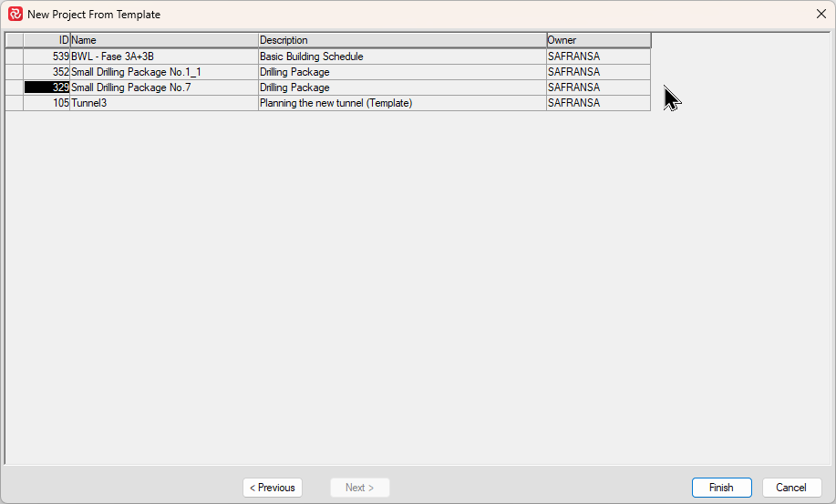Cancel the template wizard
The height and width of the screenshot is (504, 836).
click(x=791, y=488)
